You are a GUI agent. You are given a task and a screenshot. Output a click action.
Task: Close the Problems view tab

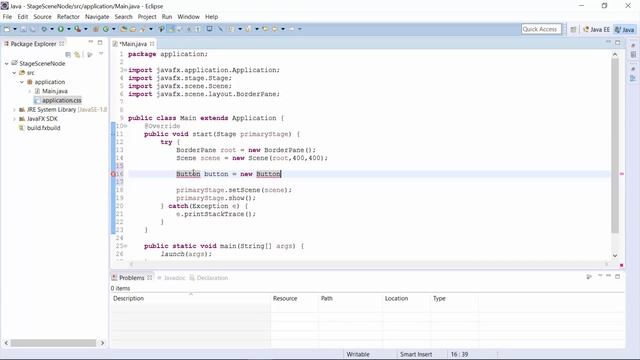tap(150, 278)
